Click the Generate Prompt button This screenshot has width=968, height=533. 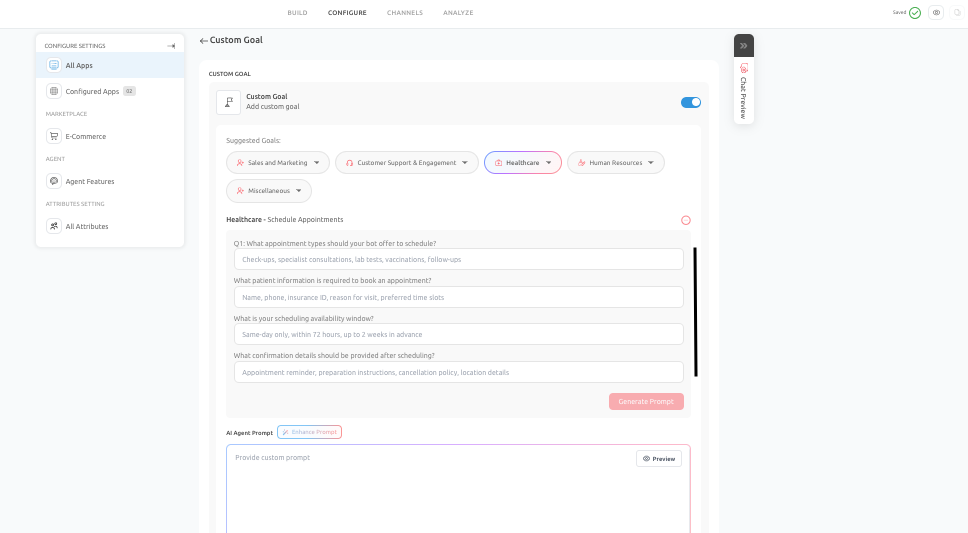pyautogui.click(x=646, y=401)
